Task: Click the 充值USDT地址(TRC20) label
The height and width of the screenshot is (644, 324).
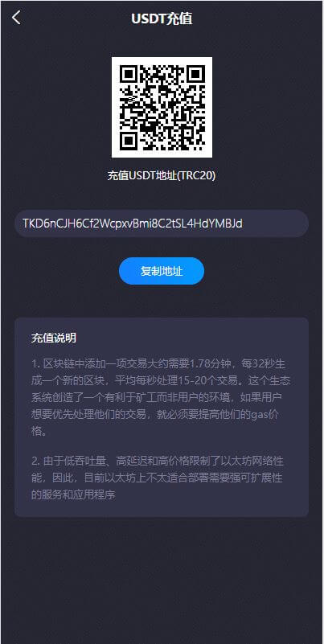Action: tap(162, 176)
